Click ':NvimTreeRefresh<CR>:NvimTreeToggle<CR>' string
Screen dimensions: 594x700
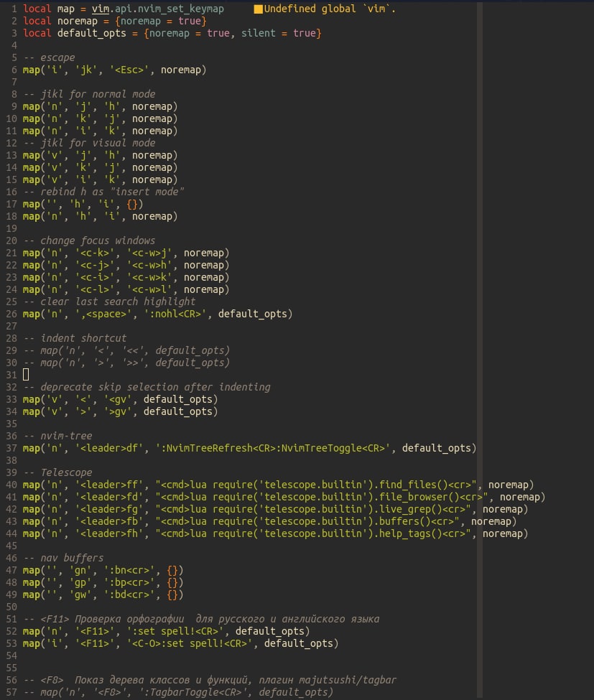click(272, 448)
